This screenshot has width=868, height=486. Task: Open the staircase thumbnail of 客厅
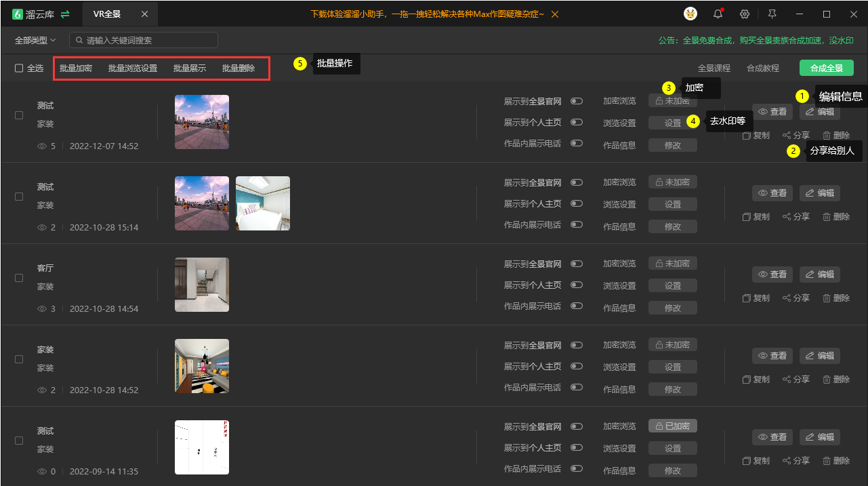(202, 285)
